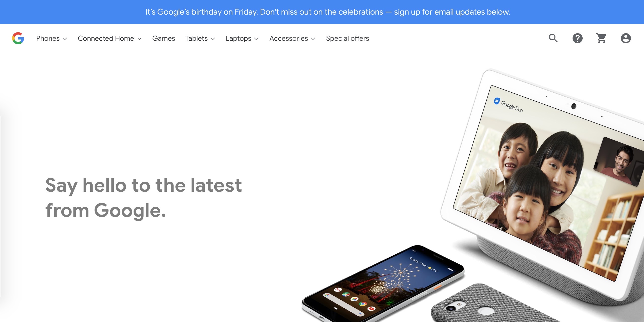
Task: Click the Google birthday announcement banner
Action: 322,12
